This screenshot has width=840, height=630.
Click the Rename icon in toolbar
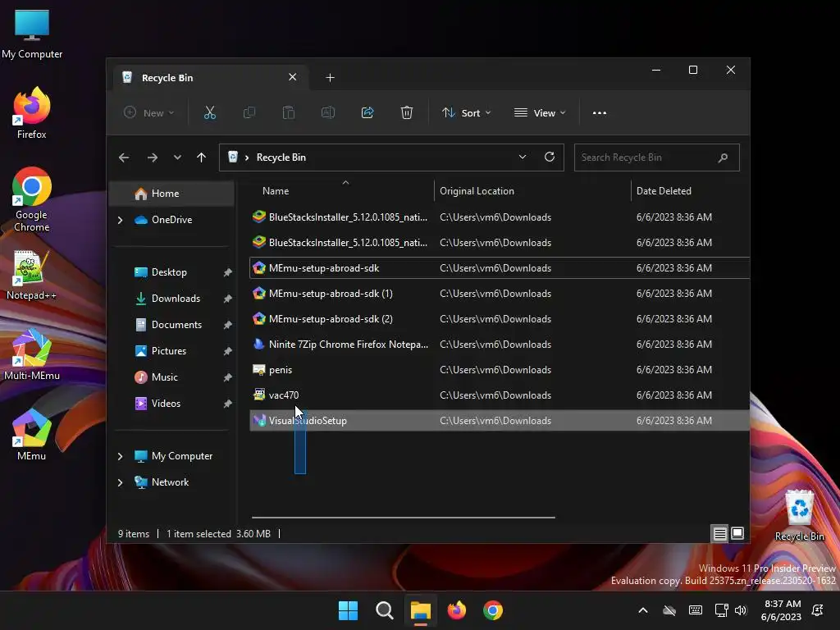pos(328,112)
